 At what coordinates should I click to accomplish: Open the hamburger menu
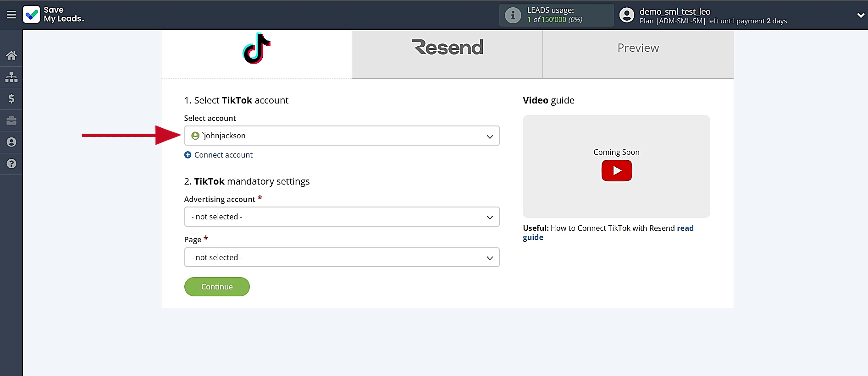[x=11, y=15]
